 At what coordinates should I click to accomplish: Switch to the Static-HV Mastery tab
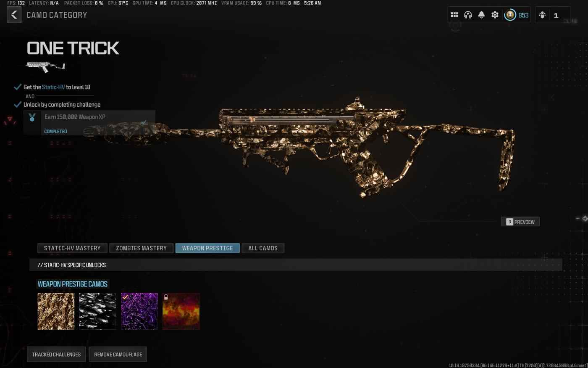[x=72, y=248]
